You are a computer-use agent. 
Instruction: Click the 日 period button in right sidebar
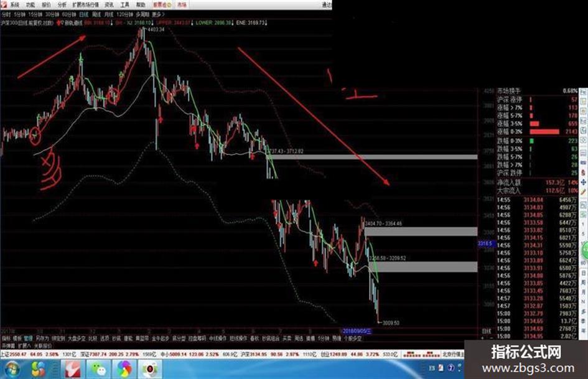pos(584,273)
